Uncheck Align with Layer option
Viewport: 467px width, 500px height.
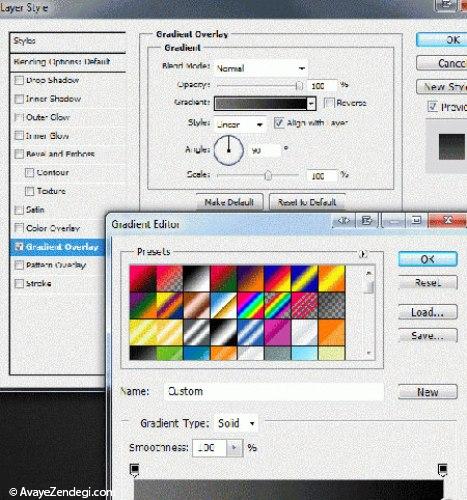[279, 123]
